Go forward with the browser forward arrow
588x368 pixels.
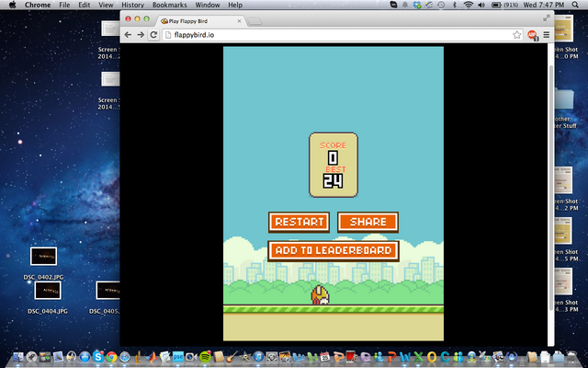coord(141,35)
